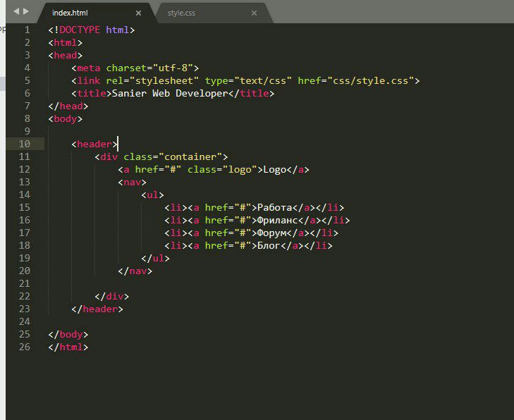Click the Logo anchor text on line 12
The height and width of the screenshot is (420, 514).
click(275, 169)
